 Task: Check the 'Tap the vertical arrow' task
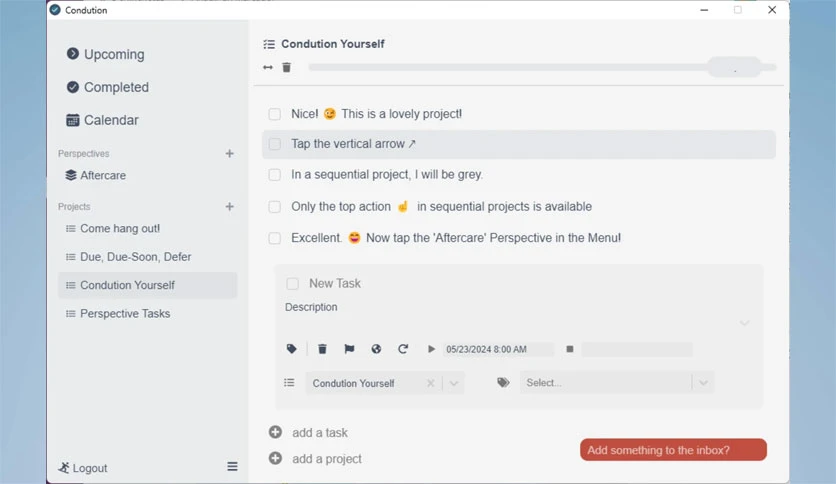pos(275,144)
